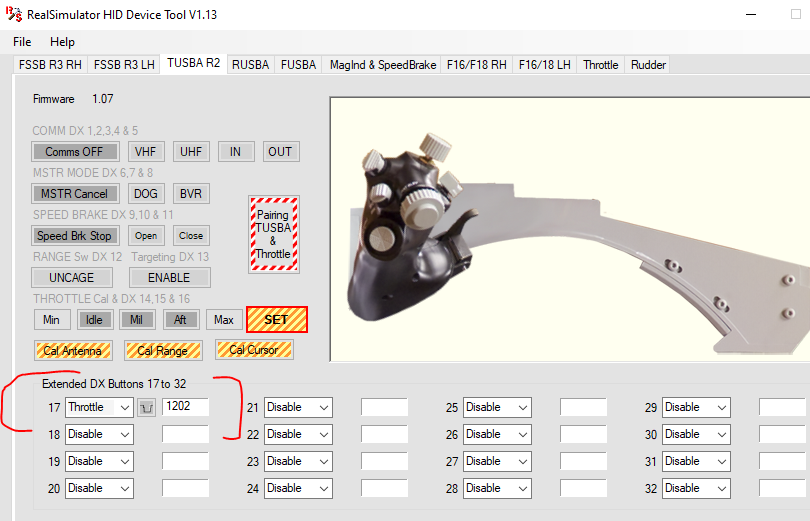Open the button 29 Disable dropdown

[x=696, y=407]
